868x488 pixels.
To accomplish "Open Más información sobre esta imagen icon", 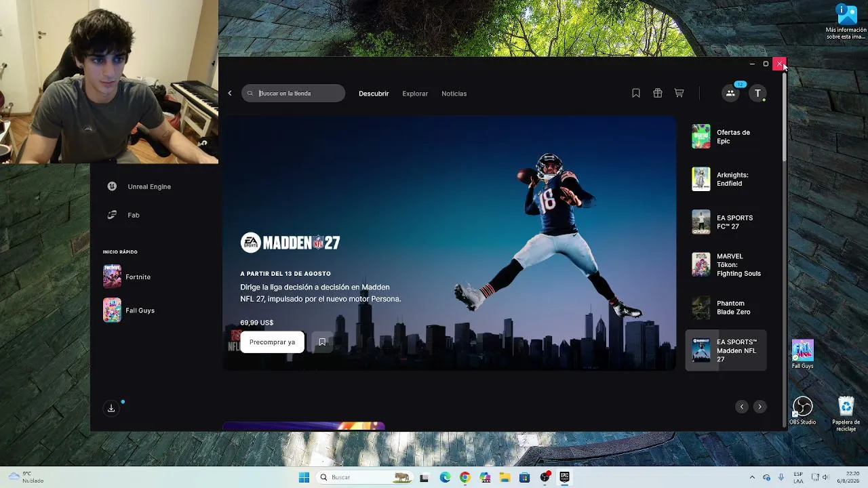I will pos(846,22).
